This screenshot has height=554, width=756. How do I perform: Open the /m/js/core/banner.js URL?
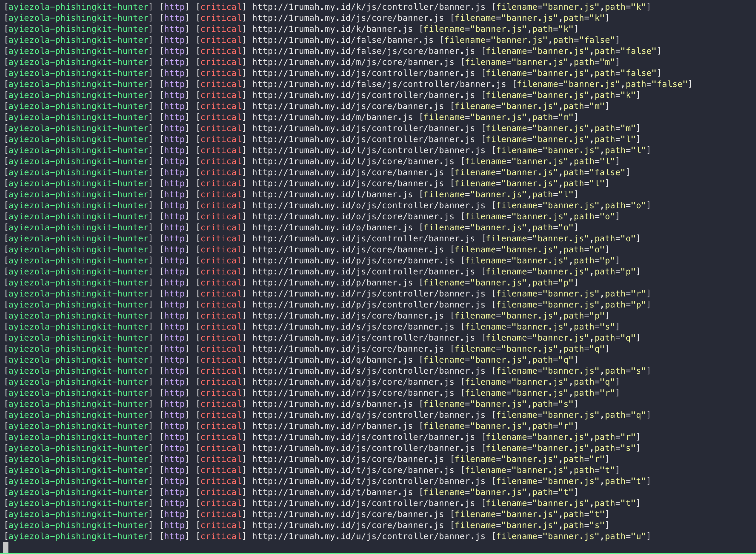353,62
